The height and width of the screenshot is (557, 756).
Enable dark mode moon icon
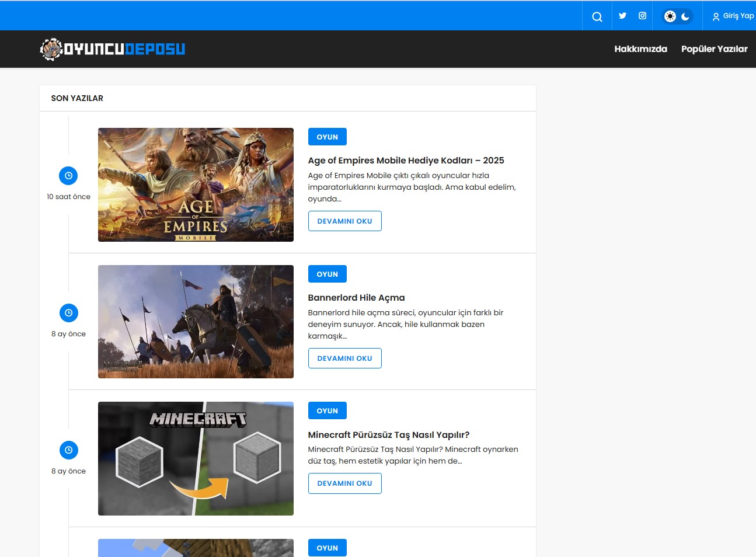[x=685, y=16]
